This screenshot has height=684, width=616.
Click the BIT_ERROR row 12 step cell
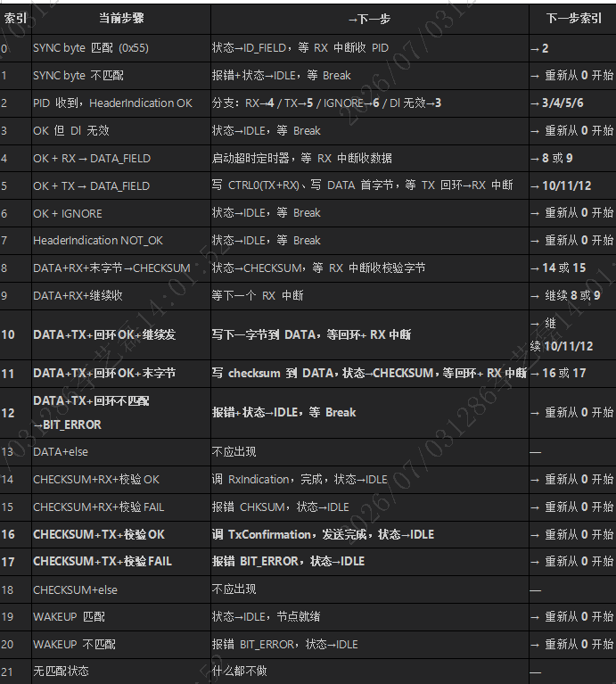tap(121, 413)
